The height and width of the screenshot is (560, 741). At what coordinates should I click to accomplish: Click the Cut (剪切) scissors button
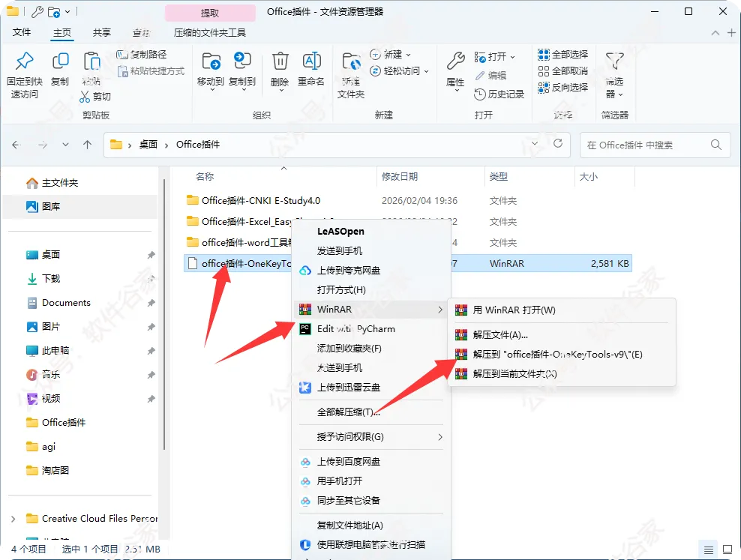click(x=95, y=96)
